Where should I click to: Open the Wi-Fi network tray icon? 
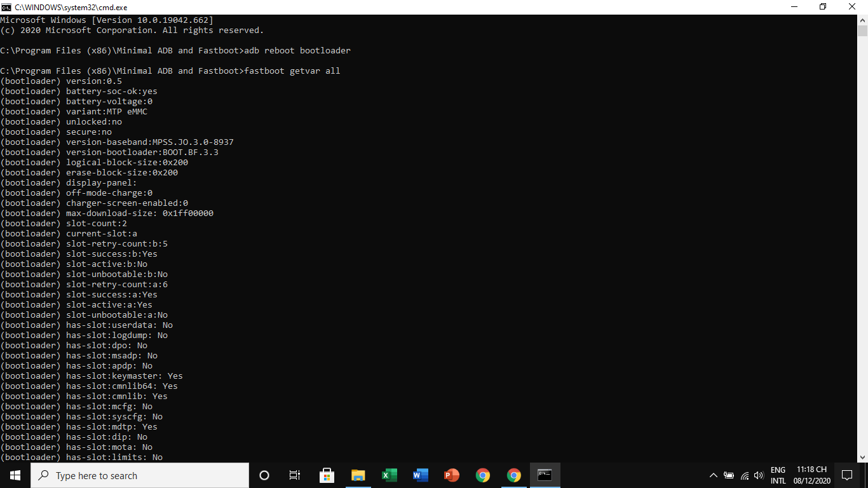tap(744, 475)
